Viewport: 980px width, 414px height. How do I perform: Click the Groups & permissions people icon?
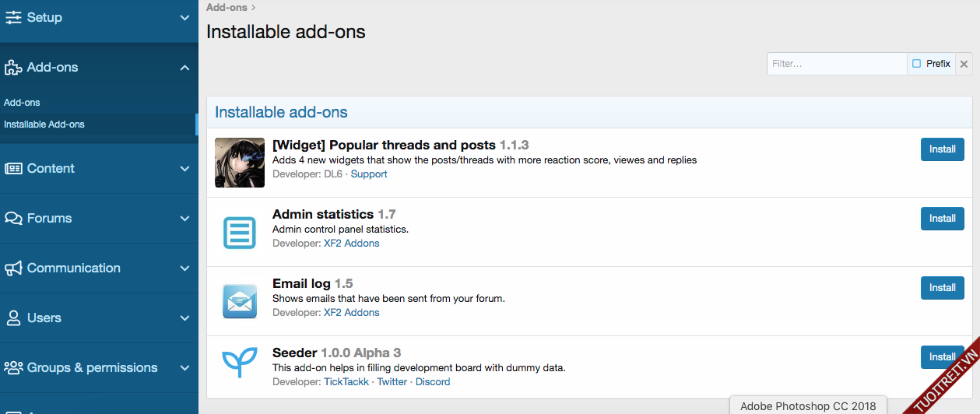pyautogui.click(x=13, y=367)
